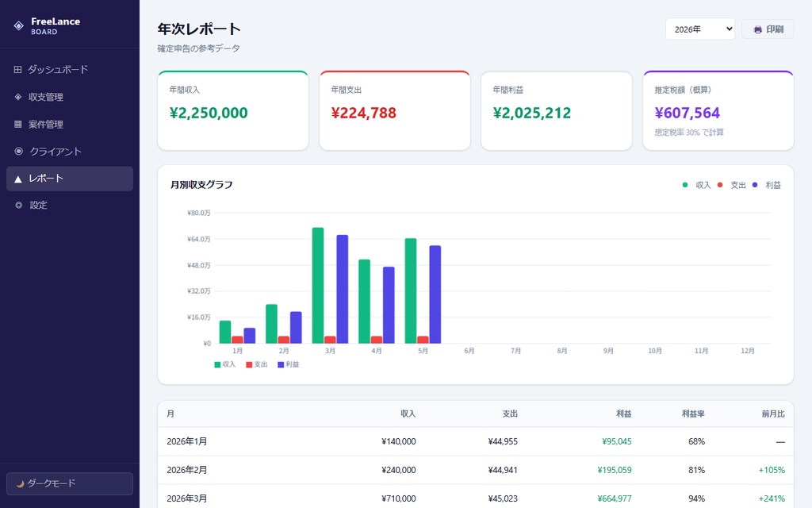Click the 月別収支グラフ chart title
This screenshot has width=812, height=508.
click(x=201, y=185)
